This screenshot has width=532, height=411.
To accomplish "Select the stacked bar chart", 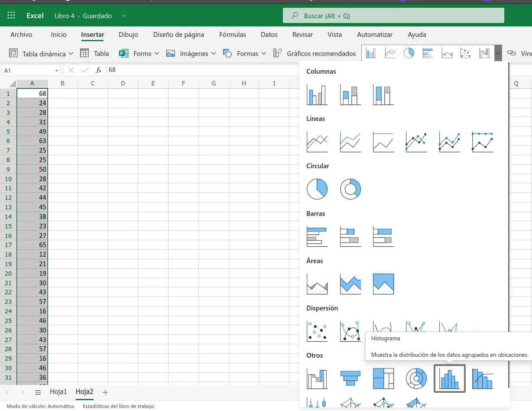I will click(x=350, y=236).
